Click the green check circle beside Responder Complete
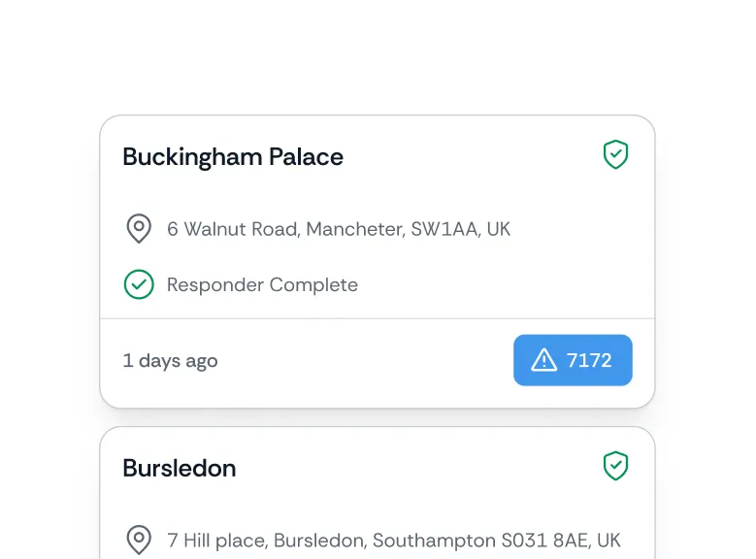 click(139, 284)
